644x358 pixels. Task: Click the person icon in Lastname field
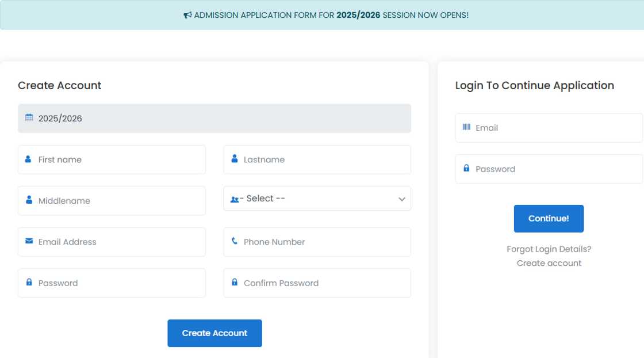233,159
